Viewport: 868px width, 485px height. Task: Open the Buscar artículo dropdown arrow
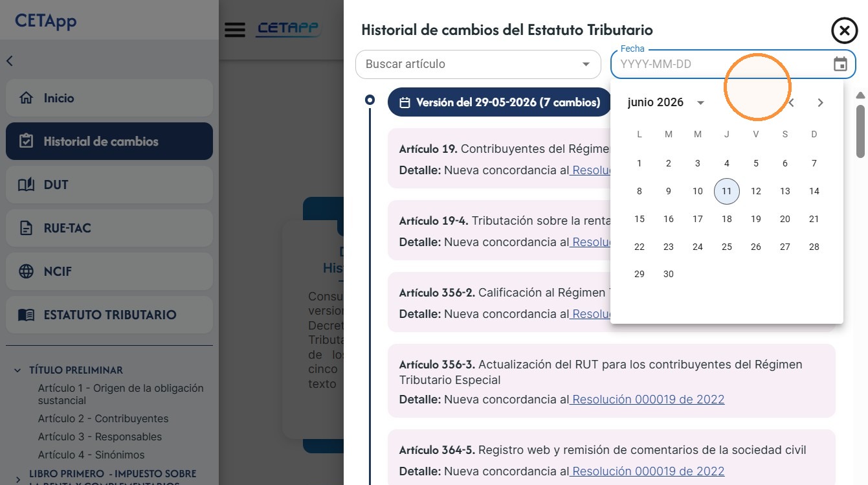[x=586, y=64]
